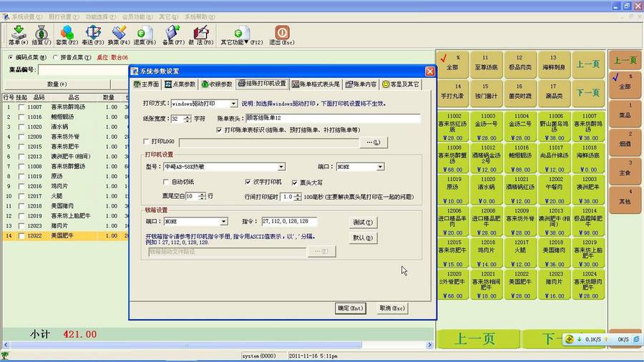Viewport: 644px width, 362px height.
Task: Open the 钱箱设置 端口 dropdown
Action: click(224, 222)
